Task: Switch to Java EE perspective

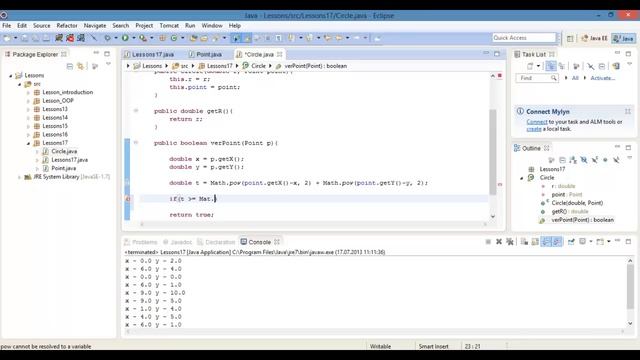Action: pos(594,38)
